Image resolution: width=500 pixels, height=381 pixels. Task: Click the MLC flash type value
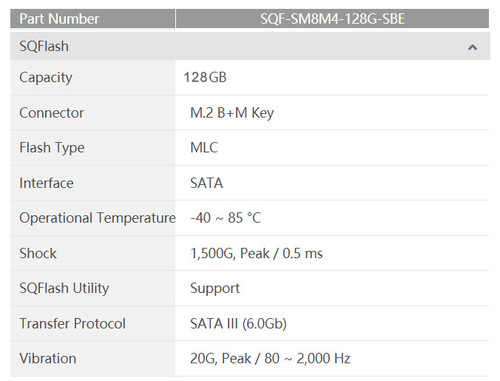pos(204,148)
